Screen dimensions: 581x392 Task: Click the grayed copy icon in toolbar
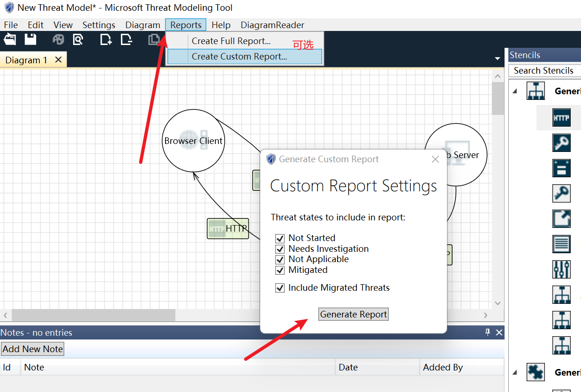(154, 39)
